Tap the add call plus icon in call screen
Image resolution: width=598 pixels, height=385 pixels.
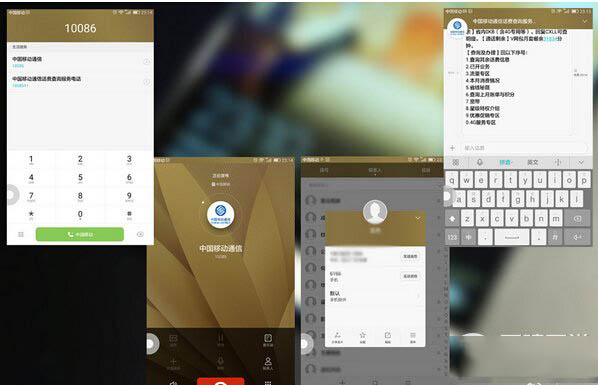coord(173,363)
